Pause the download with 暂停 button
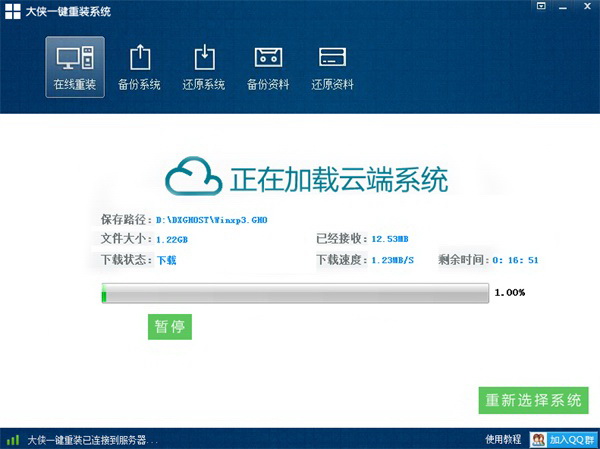Screen dimensions: 600x449 coord(170,327)
